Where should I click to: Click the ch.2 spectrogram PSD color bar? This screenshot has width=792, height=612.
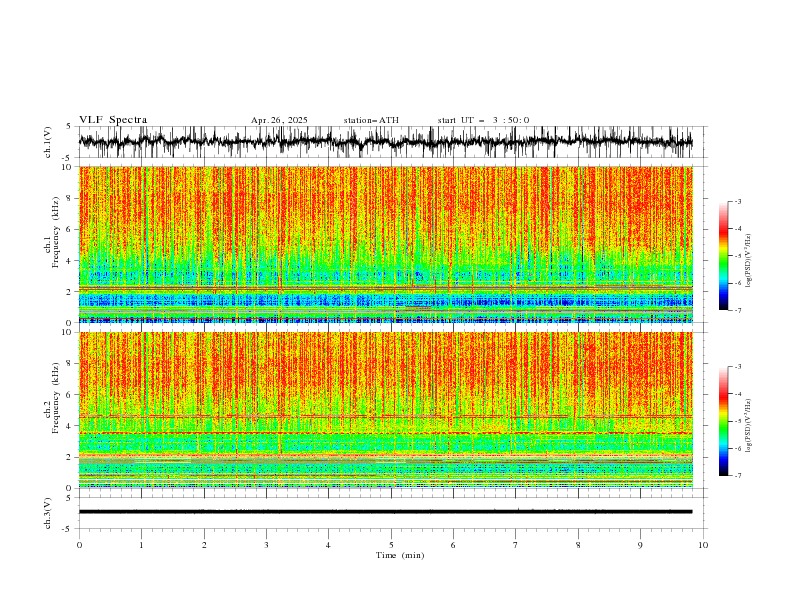click(723, 421)
